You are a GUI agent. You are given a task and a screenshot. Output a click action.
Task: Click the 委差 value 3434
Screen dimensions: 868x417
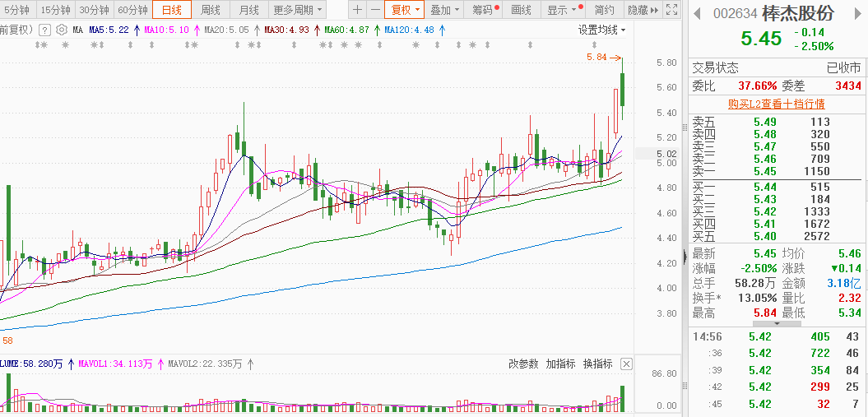coord(848,86)
